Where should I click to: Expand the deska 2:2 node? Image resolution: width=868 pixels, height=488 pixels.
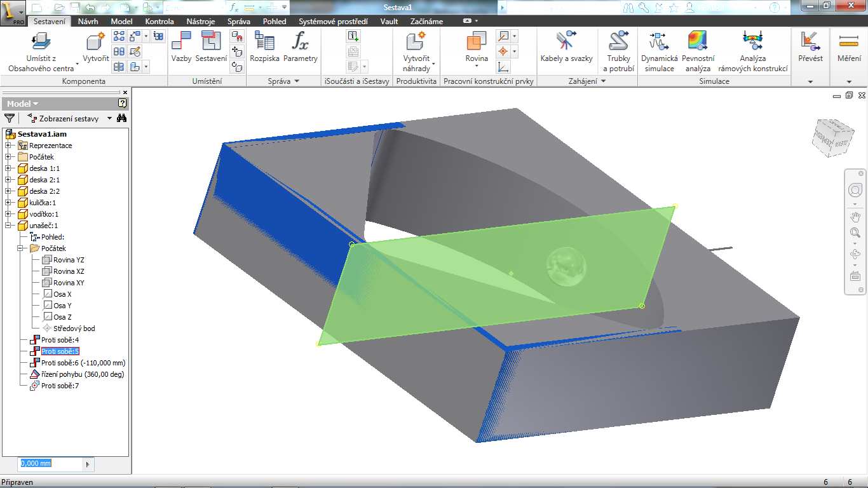pyautogui.click(x=8, y=191)
